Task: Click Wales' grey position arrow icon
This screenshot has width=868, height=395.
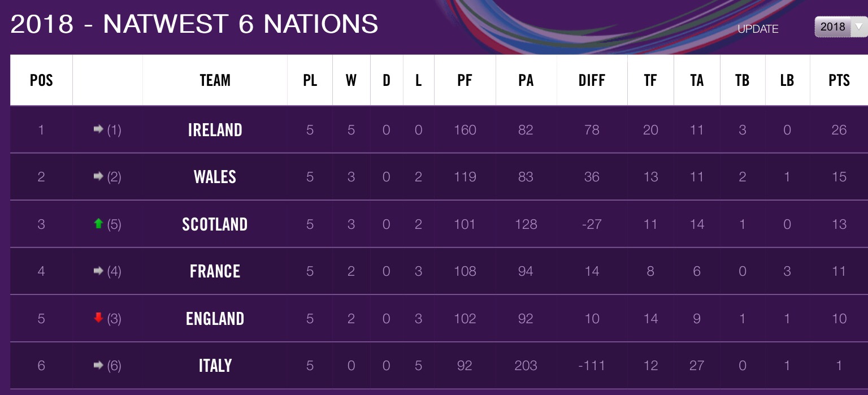Action: pos(98,177)
